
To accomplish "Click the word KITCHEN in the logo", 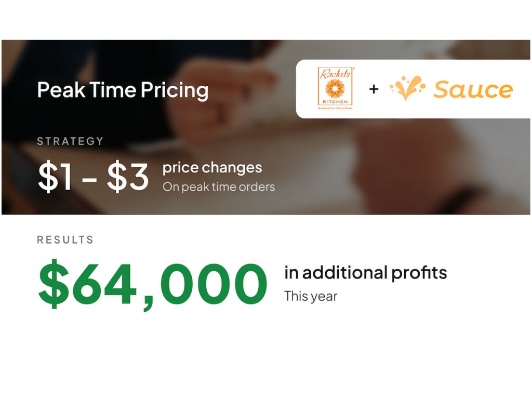I will (335, 101).
